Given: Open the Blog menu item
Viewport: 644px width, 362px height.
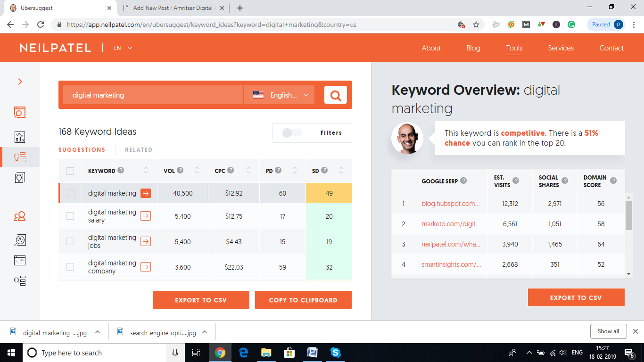Looking at the screenshot, I should (473, 48).
